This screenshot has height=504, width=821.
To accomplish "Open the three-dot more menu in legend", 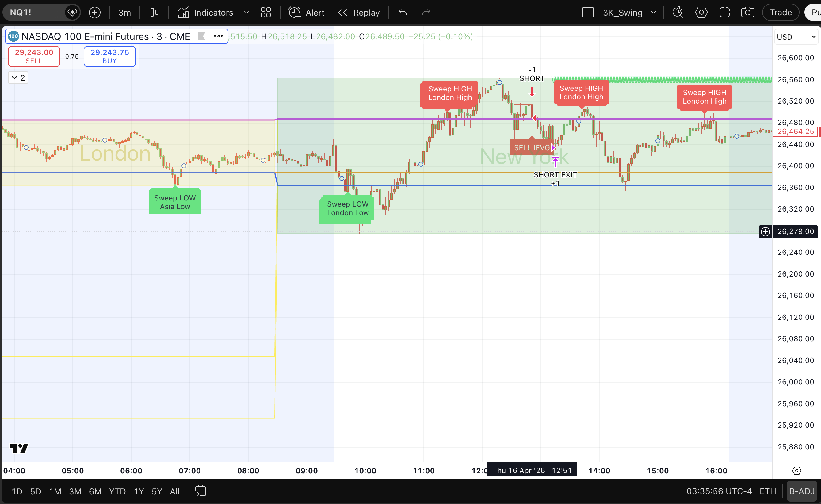I will click(218, 36).
